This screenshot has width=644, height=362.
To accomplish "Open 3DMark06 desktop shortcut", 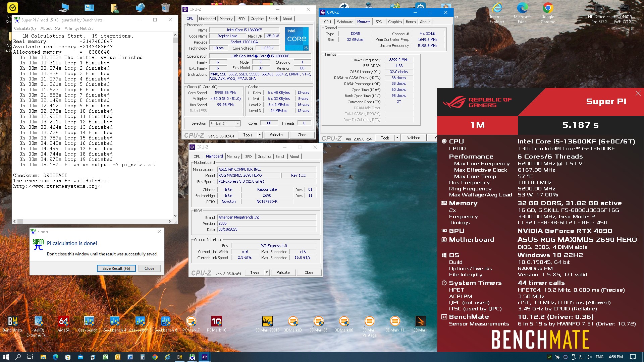I will [344, 324].
